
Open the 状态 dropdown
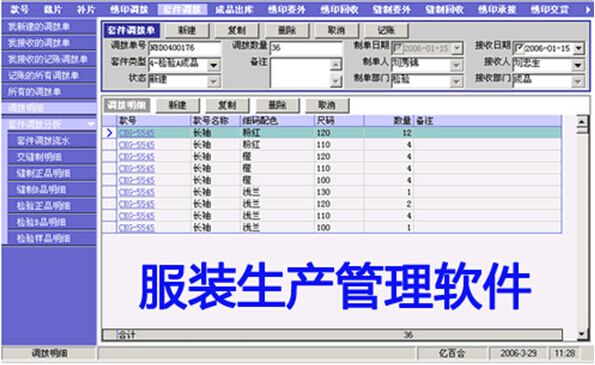[x=214, y=81]
